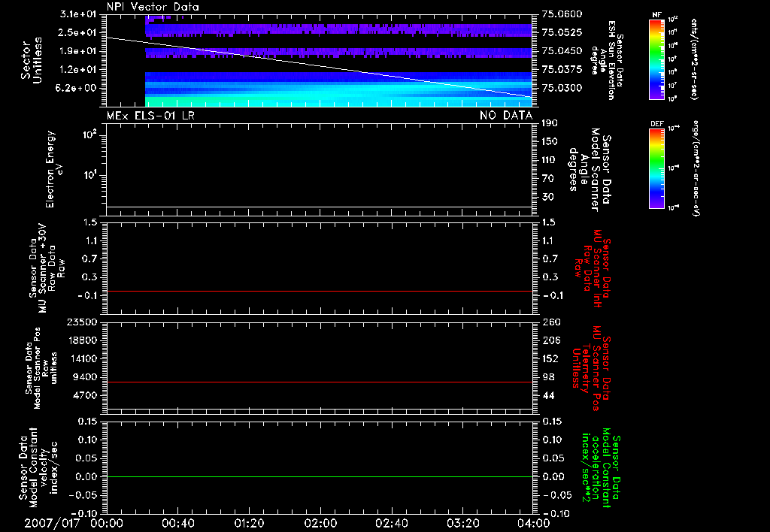Image resolution: width=770 pixels, height=532 pixels.
Task: Click the '260' telemetry tick value
Action: [552, 322]
